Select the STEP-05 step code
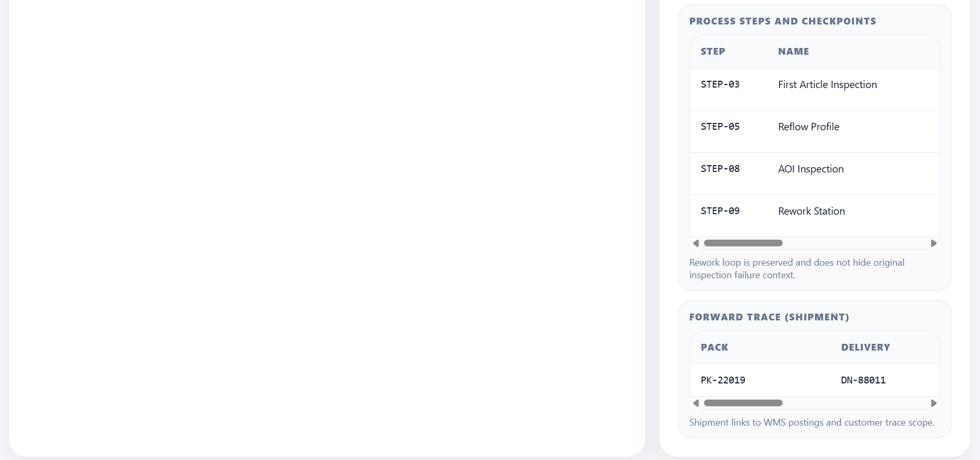Image resolution: width=980 pixels, height=460 pixels. tap(720, 127)
